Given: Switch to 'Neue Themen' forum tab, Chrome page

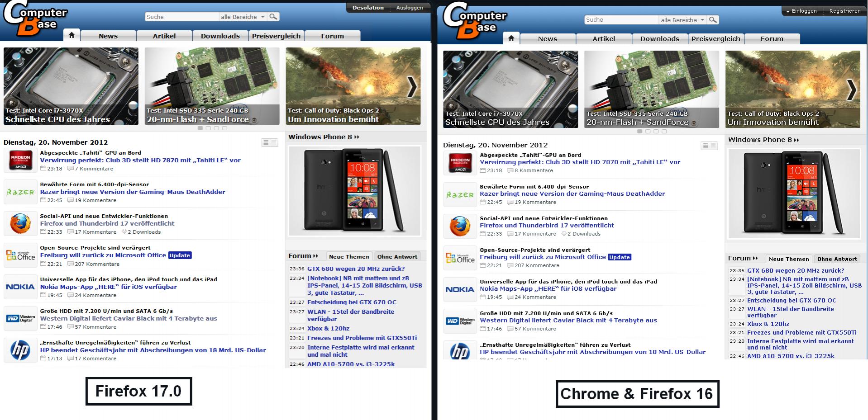Looking at the screenshot, I should [x=789, y=259].
